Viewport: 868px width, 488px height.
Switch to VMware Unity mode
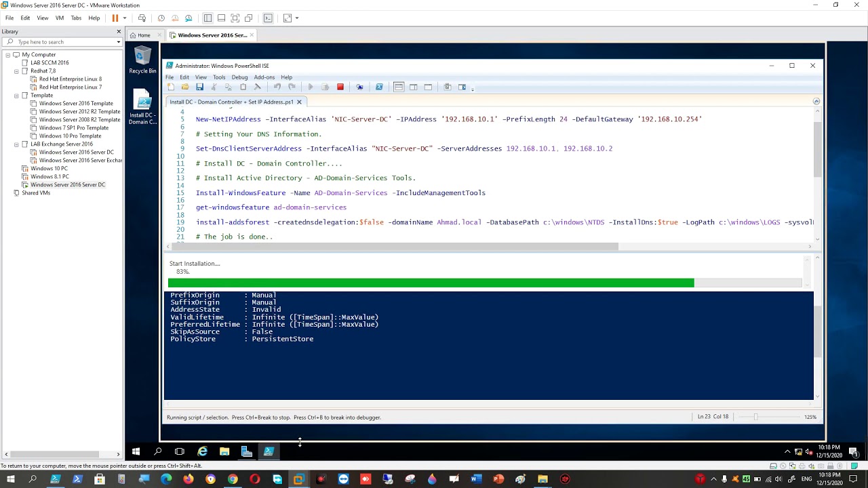click(248, 18)
